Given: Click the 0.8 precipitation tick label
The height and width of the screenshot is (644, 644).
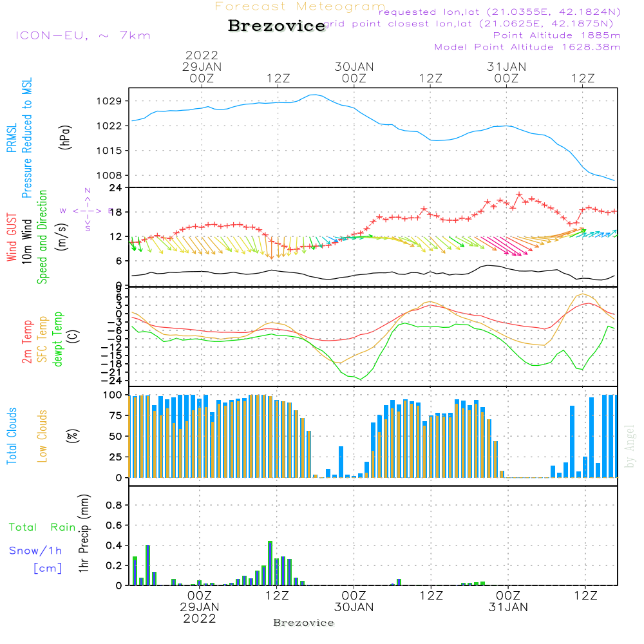Looking at the screenshot, I should click(114, 505).
